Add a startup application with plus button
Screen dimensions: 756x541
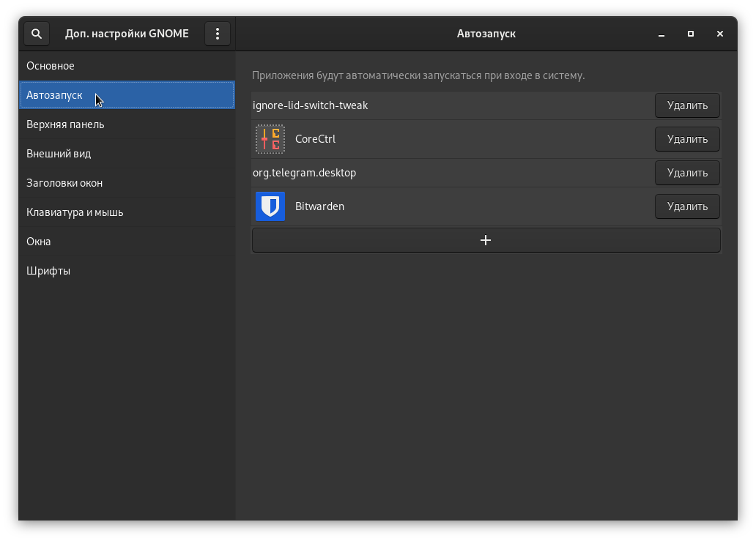(x=486, y=240)
